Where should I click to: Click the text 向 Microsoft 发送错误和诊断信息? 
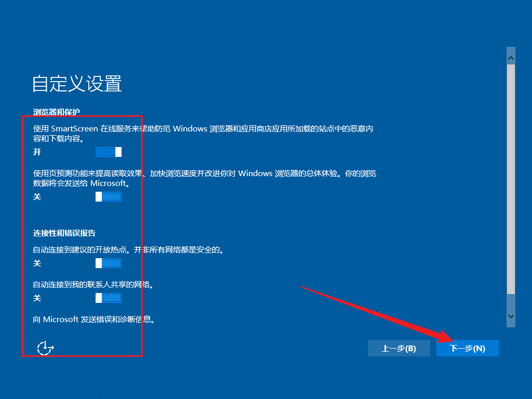click(x=94, y=320)
